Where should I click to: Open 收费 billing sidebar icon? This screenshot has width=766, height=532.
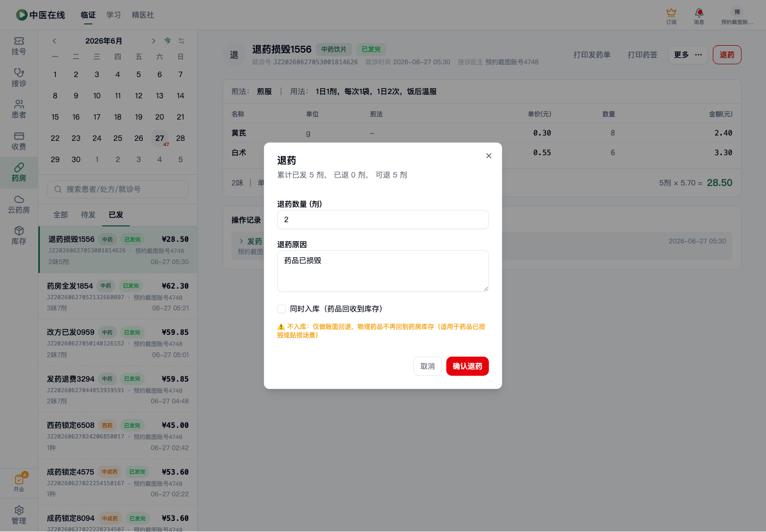[x=19, y=141]
